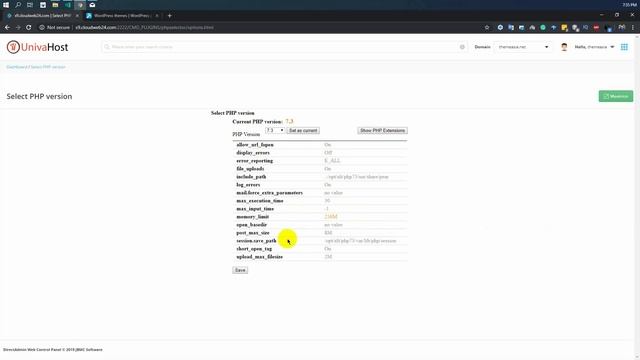Open File Explorer from the taskbar
The height and width of the screenshot is (360, 640).
pos(55,5)
